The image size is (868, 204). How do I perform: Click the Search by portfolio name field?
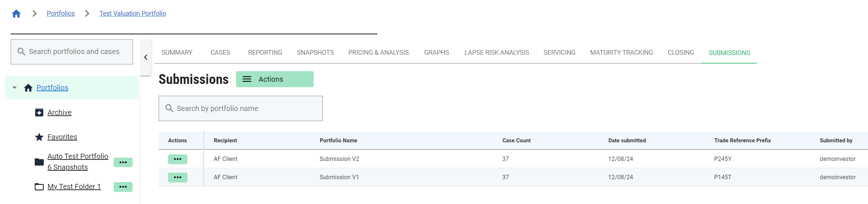tap(241, 108)
